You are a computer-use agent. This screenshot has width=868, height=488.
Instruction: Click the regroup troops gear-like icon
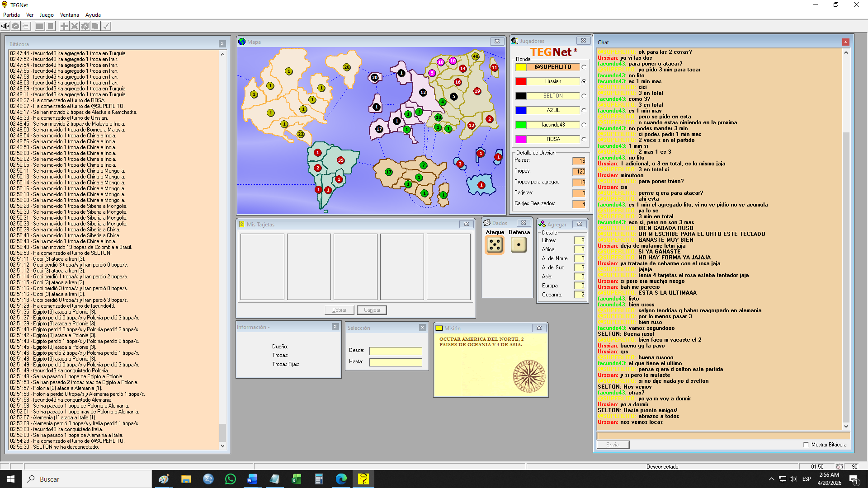tap(85, 26)
